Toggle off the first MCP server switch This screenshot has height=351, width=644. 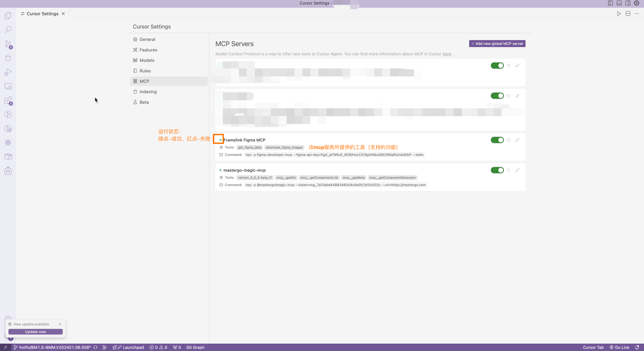tap(497, 65)
